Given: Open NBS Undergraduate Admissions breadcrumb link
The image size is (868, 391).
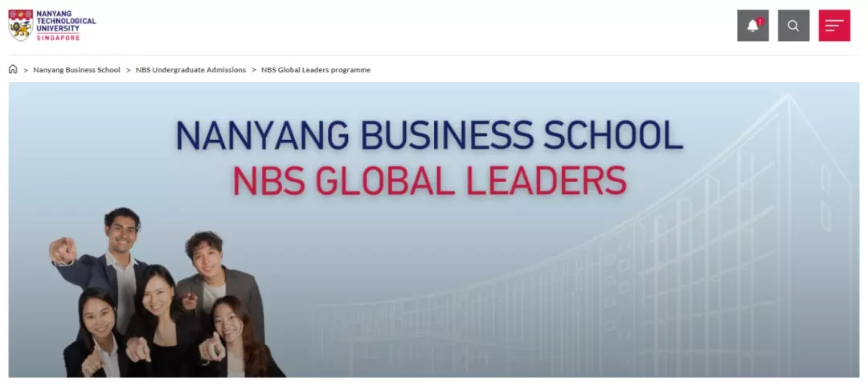Looking at the screenshot, I should (x=190, y=70).
